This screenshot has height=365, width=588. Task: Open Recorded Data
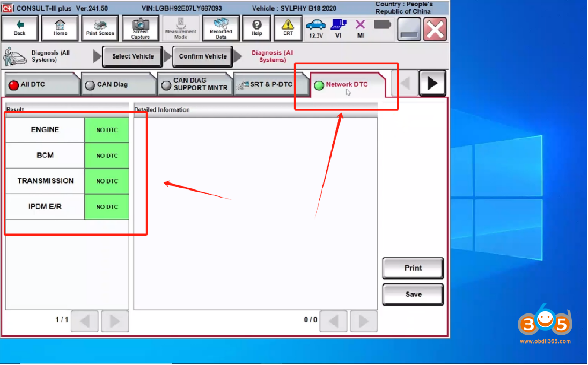coord(220,28)
